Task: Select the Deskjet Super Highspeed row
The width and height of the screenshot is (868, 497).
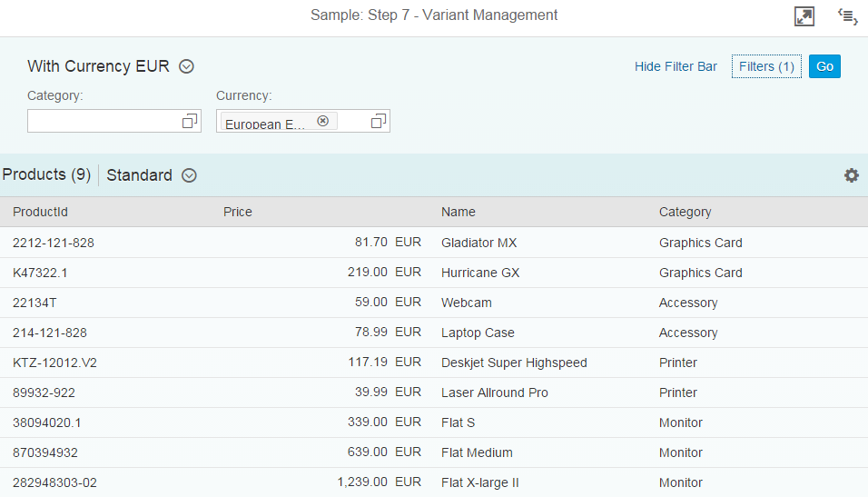Action: (514, 363)
